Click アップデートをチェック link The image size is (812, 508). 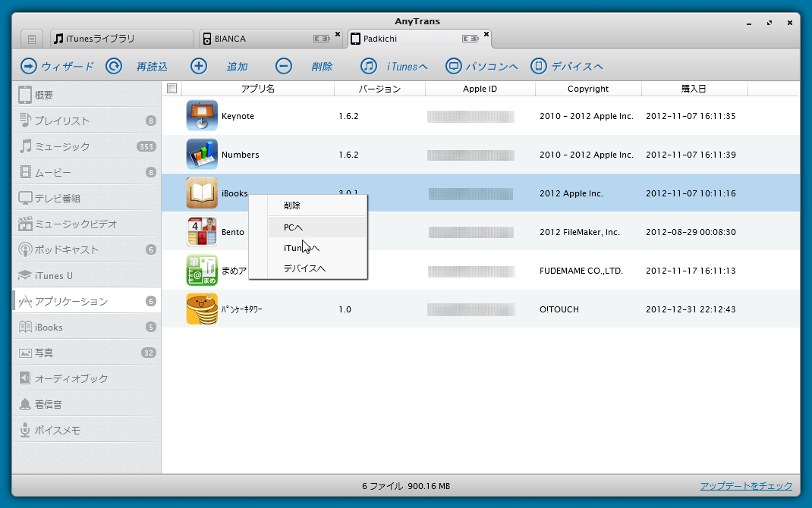[746, 486]
